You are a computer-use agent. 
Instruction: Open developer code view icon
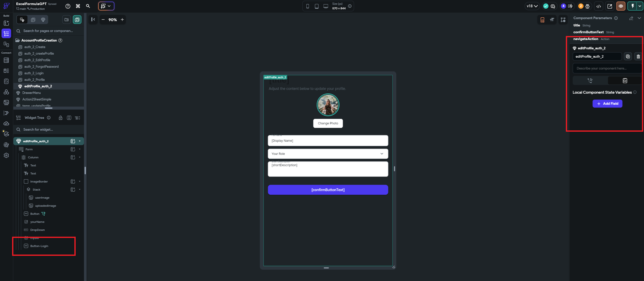(599, 6)
